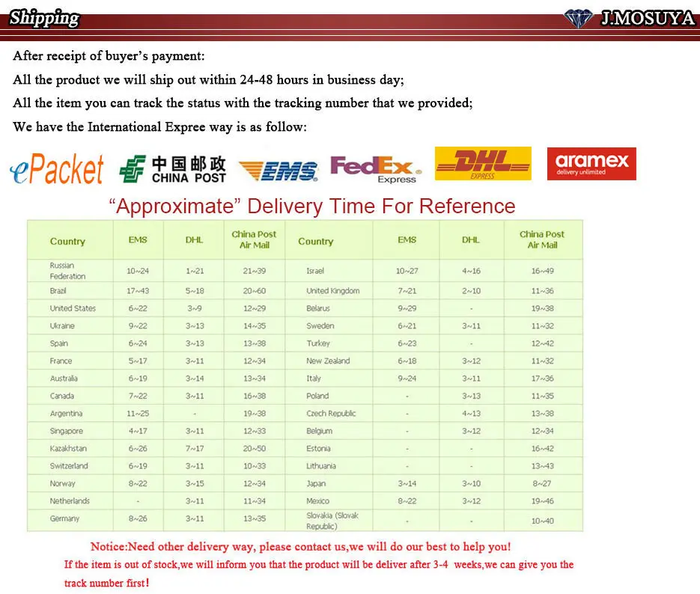The width and height of the screenshot is (700, 594).
Task: Click the FedEx Express logo
Action: [376, 170]
